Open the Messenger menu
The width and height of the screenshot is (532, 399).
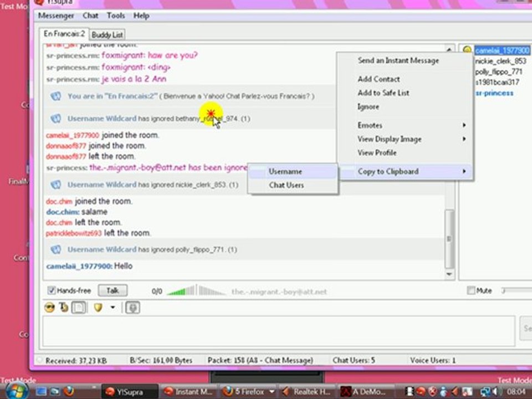click(x=56, y=16)
